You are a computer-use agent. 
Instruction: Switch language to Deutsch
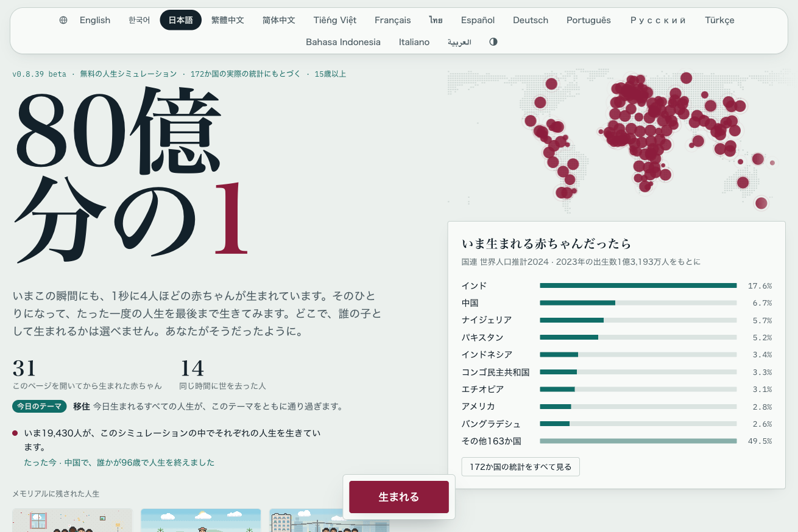[x=531, y=20]
